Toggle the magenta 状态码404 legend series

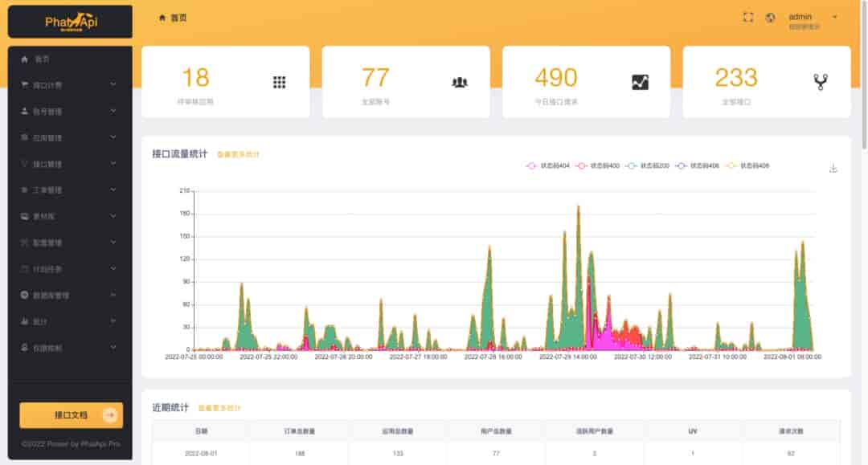pos(547,166)
